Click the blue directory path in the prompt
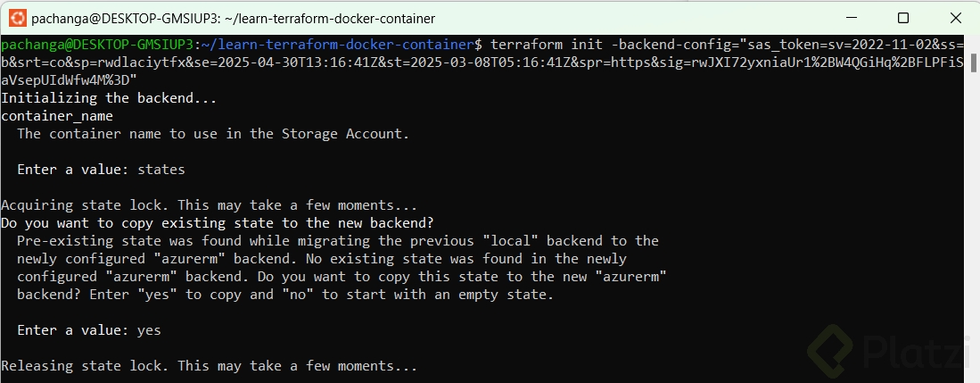The width and height of the screenshot is (980, 383). [x=341, y=45]
